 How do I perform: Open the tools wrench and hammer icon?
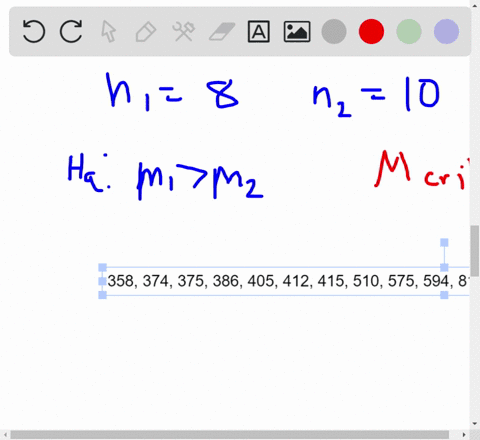pyautogui.click(x=183, y=32)
